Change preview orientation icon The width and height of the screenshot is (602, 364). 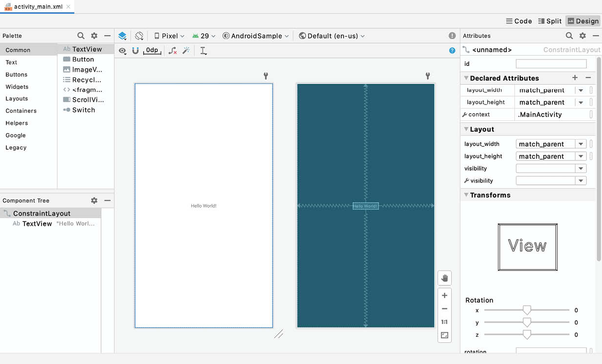tap(139, 36)
